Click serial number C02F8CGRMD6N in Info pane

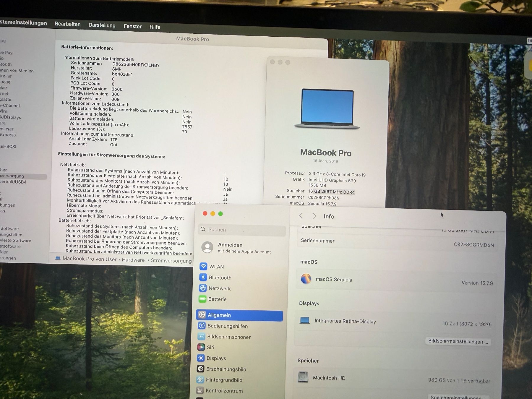click(474, 245)
